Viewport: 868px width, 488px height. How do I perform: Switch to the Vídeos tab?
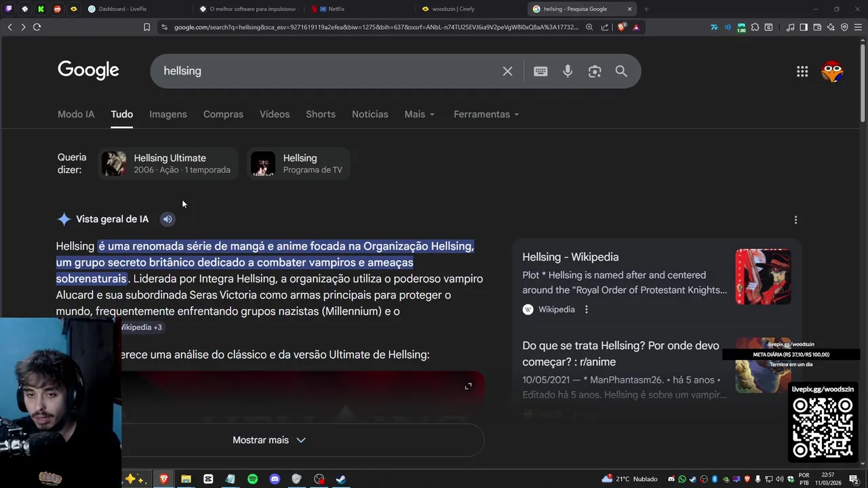[275, 114]
